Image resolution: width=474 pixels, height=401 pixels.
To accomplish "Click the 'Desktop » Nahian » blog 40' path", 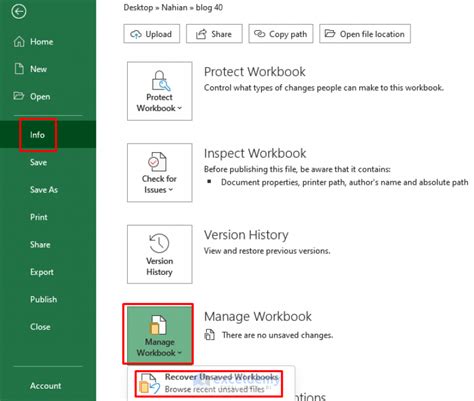I will (173, 7).
